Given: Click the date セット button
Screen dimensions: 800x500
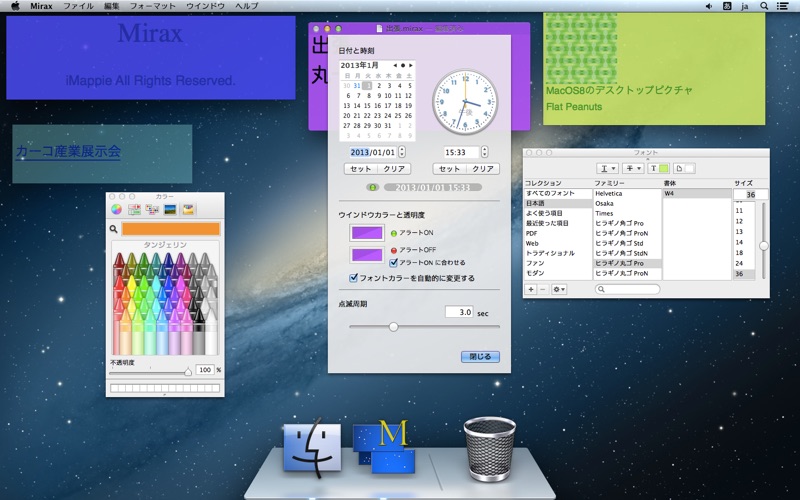Looking at the screenshot, I should pyautogui.click(x=361, y=169).
